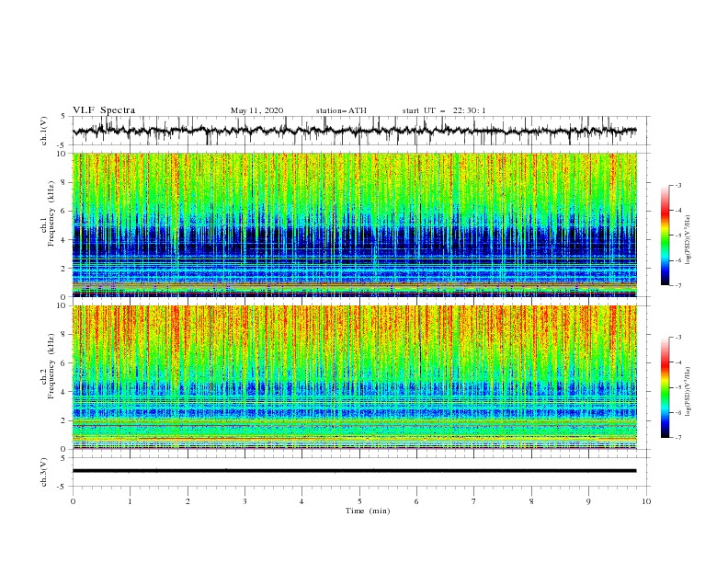Click the '-7' tick on ch.2 colorbar
The height and width of the screenshot is (563, 728).
[678, 438]
